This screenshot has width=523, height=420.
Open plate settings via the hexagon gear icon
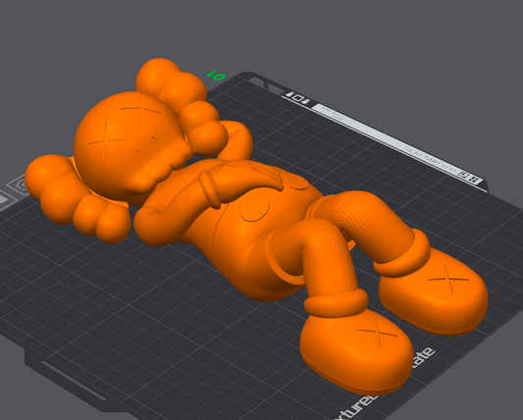pyautogui.click(x=20, y=184)
